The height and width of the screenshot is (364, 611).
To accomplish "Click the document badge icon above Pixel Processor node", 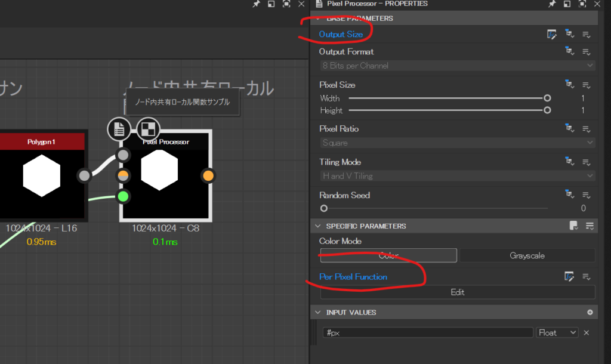I will point(119,128).
